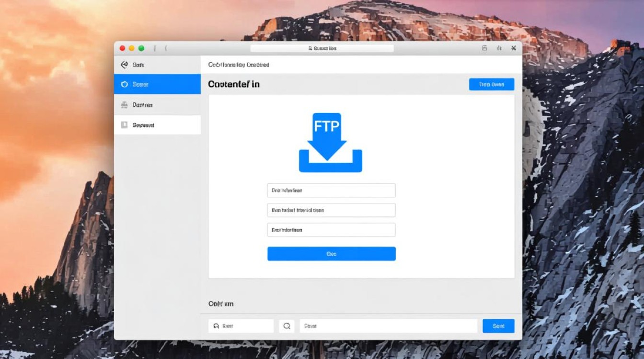Viewport: 644px width, 359px height.
Task: Click the blue button next to the bottom text field
Action: point(498,326)
